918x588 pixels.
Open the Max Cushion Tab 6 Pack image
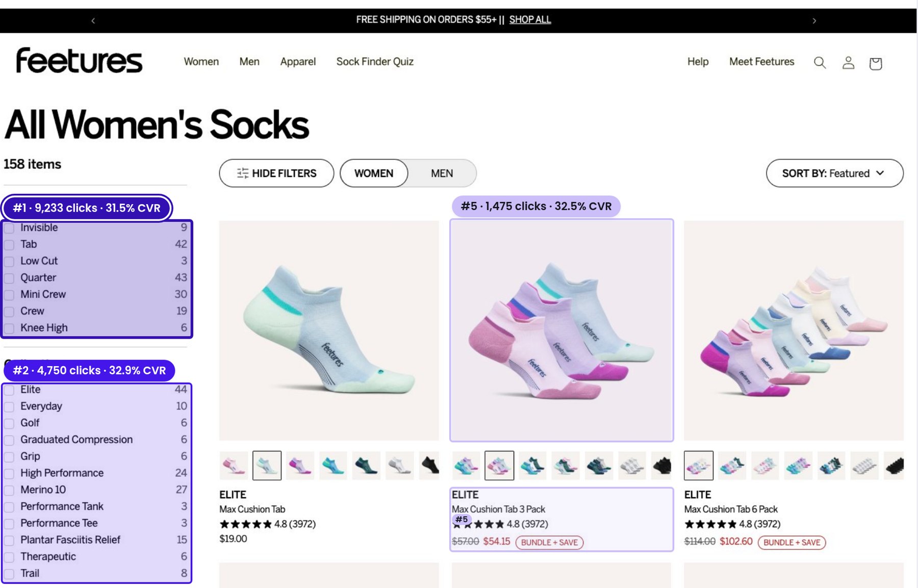click(x=794, y=330)
